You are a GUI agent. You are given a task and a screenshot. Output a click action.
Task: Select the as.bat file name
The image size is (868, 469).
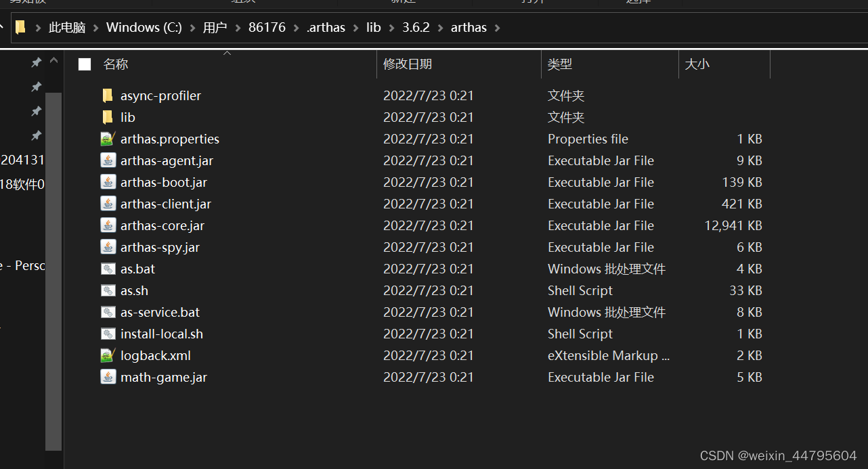pos(137,269)
